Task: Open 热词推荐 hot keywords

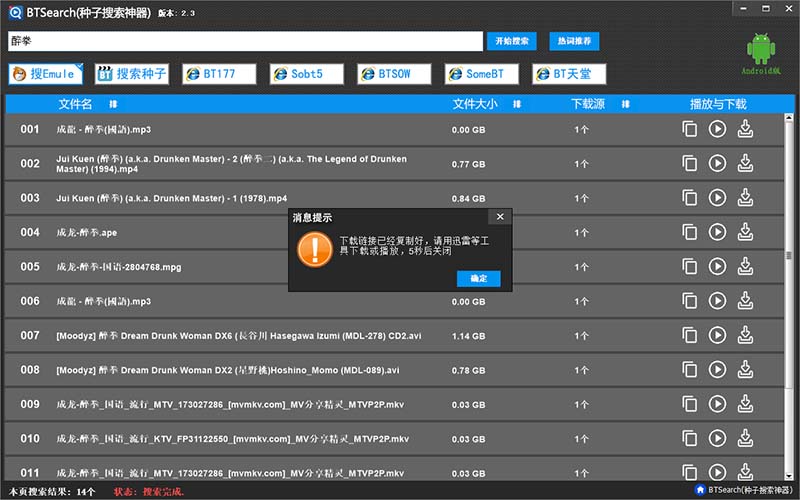Action: (x=573, y=41)
